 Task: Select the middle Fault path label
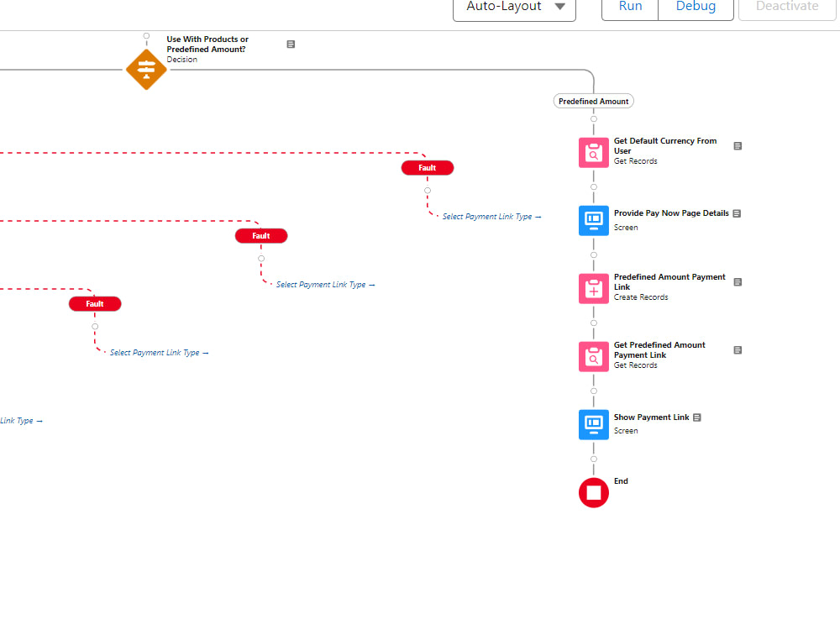point(261,236)
